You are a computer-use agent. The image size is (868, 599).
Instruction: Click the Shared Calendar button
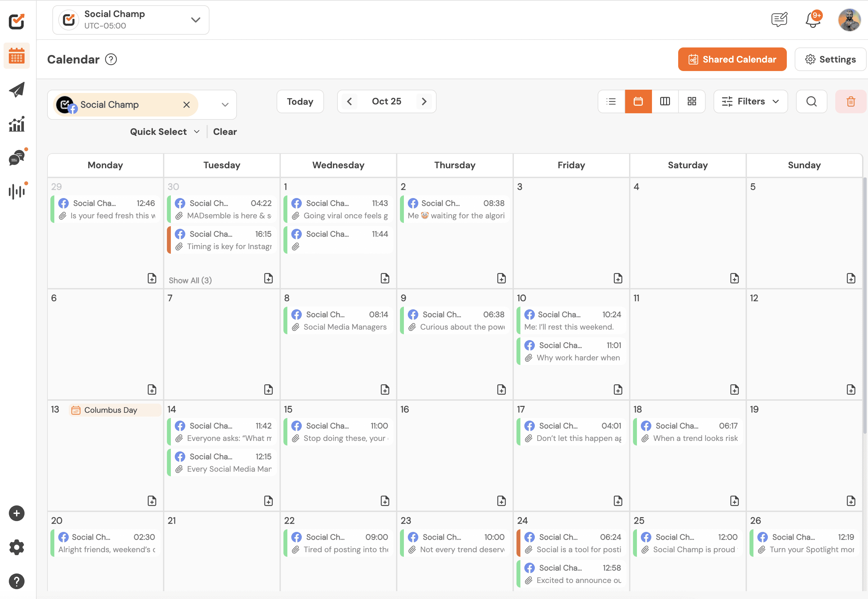732,59
